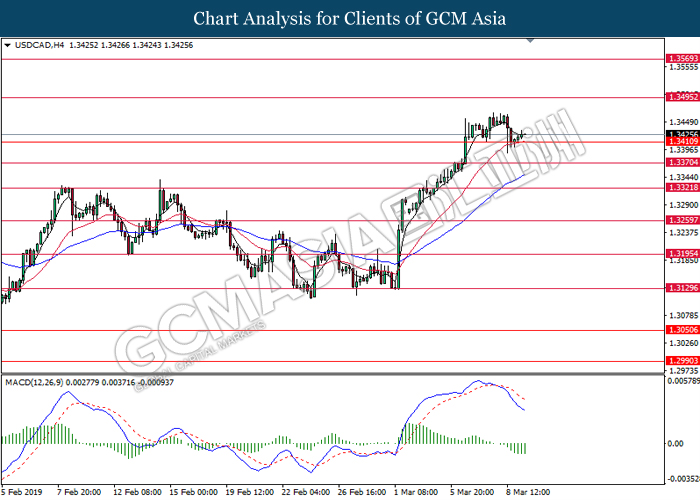Click the 15 Feb 00:00 time label
Viewport: 700px width, 500px height.
click(x=193, y=492)
